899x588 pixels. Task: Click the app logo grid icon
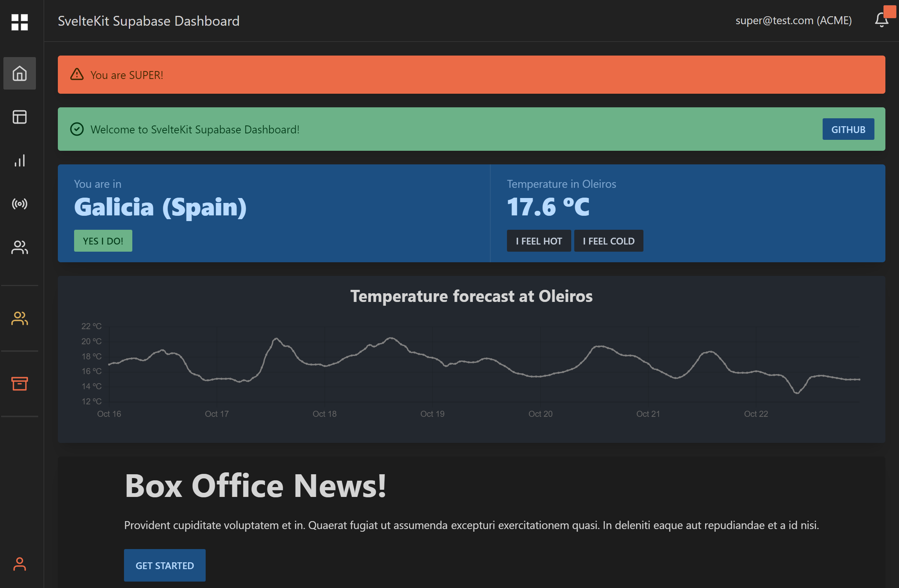(x=19, y=23)
